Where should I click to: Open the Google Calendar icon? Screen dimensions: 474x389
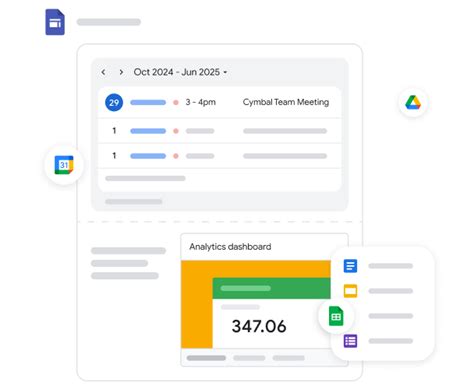tap(64, 165)
